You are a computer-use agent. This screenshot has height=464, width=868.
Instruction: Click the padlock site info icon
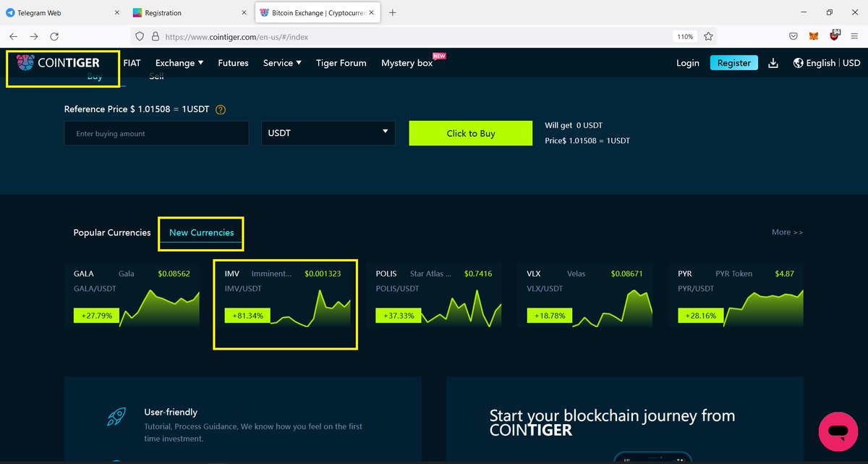[x=155, y=36]
